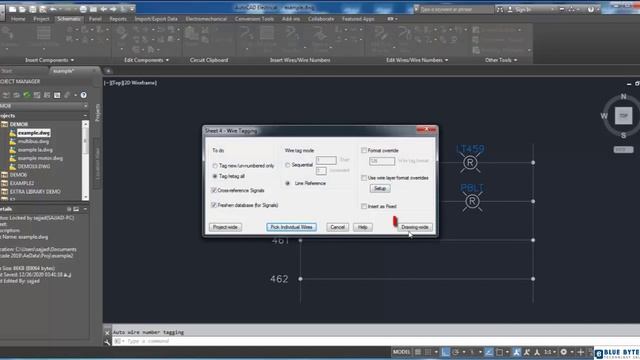
Task: Select the EXAMPLE2 project folder
Action: (22, 183)
